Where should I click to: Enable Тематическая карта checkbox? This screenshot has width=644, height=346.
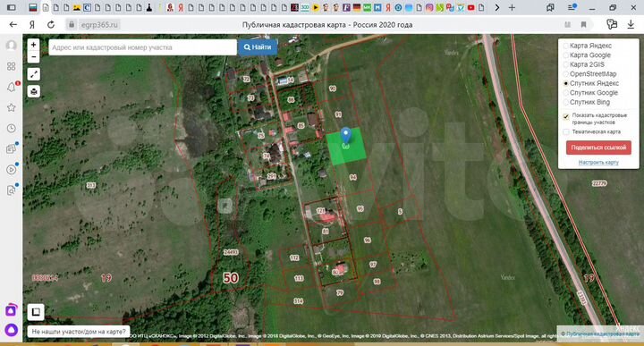click(x=566, y=131)
